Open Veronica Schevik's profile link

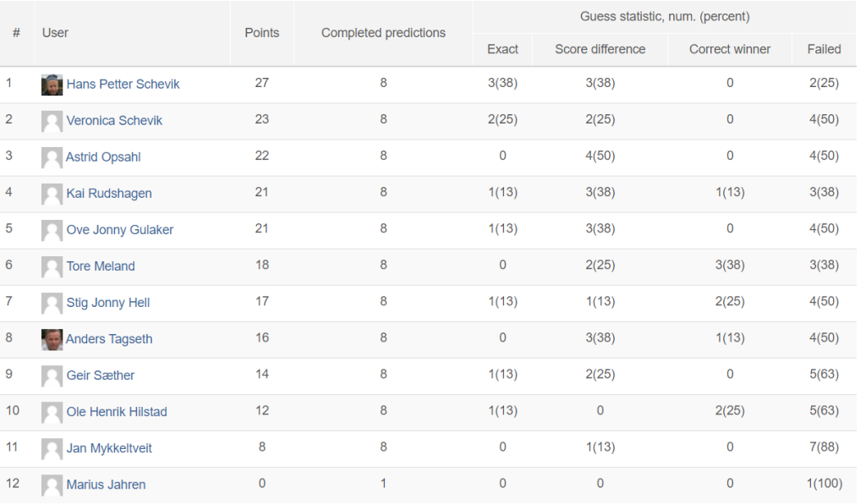point(114,121)
